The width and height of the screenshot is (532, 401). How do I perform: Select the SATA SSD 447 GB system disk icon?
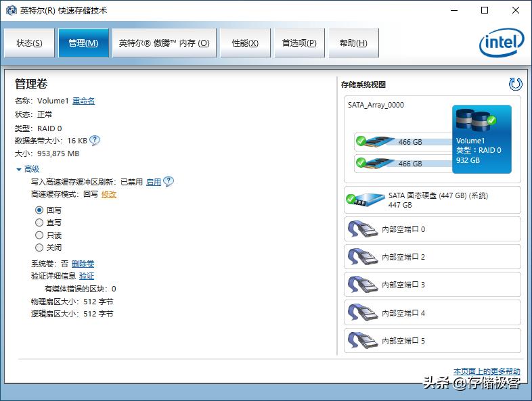tap(365, 199)
